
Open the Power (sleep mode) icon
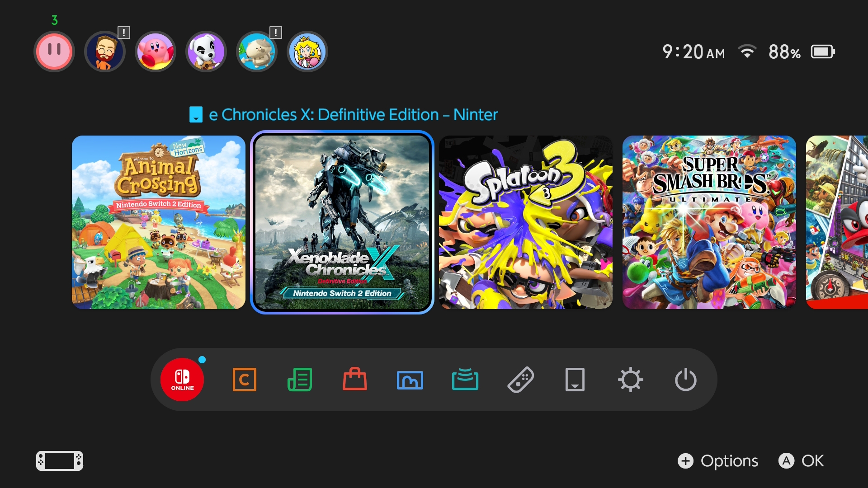point(686,380)
